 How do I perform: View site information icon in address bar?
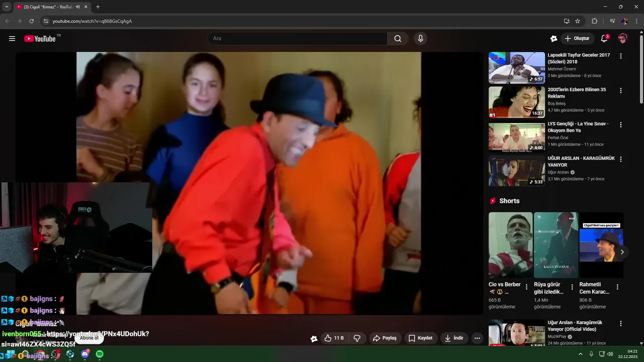pyautogui.click(x=46, y=21)
